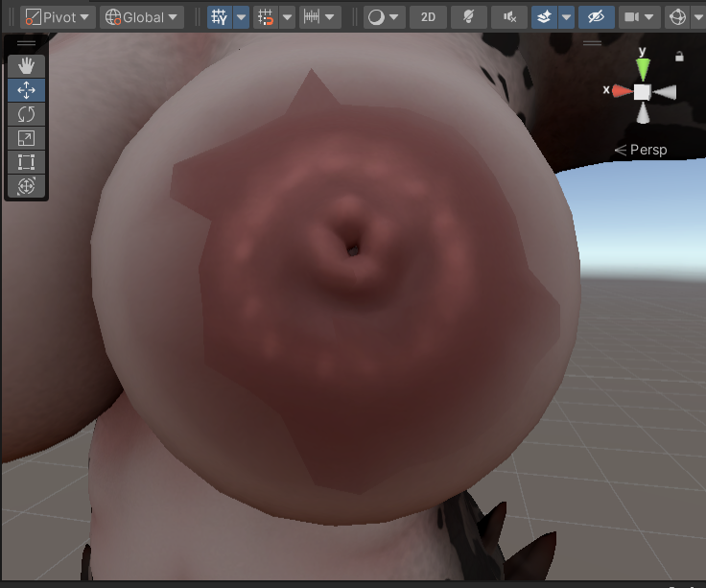706x588 pixels.
Task: Toggle the orientation gizmo lock
Action: coord(679,57)
